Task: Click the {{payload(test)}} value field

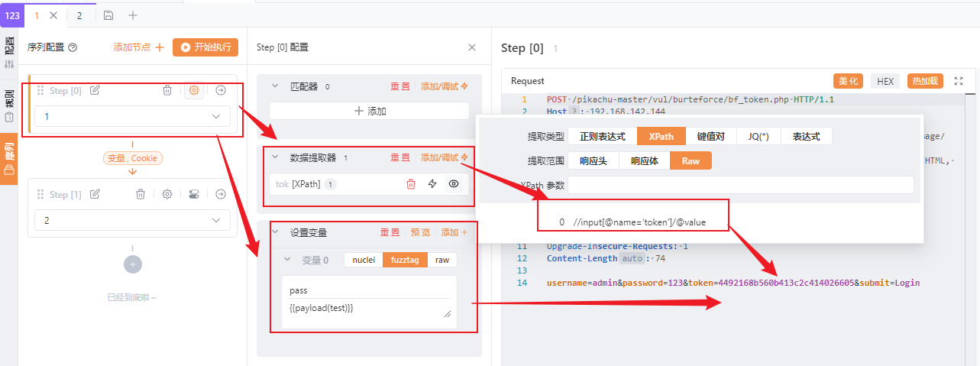Action: pyautogui.click(x=370, y=308)
